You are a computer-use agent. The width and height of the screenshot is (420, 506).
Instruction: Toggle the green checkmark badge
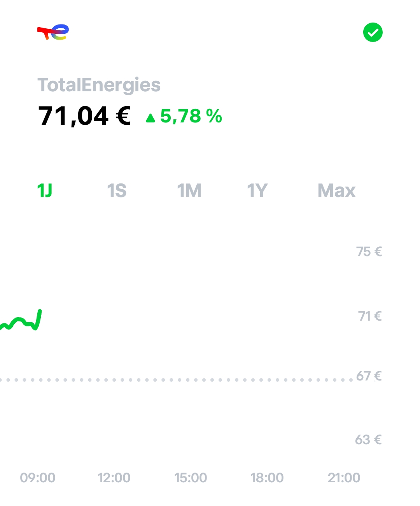373,32
